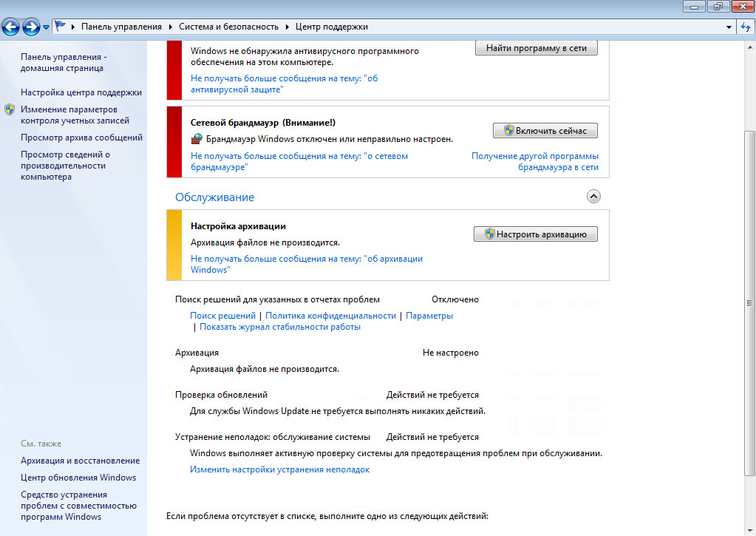Click the Forward navigation arrow
Screen dimensions: 756x536
pos(30,27)
